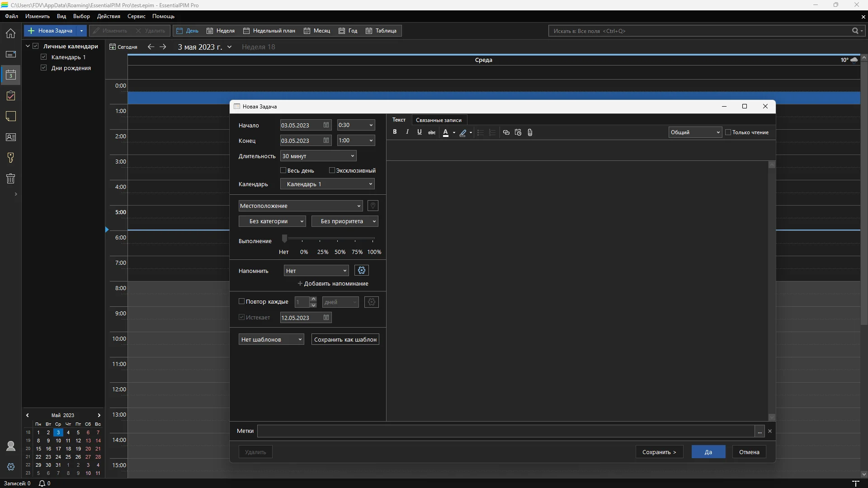The width and height of the screenshot is (868, 488).
Task: Click 'Добавить напоминание' link
Action: click(x=333, y=284)
